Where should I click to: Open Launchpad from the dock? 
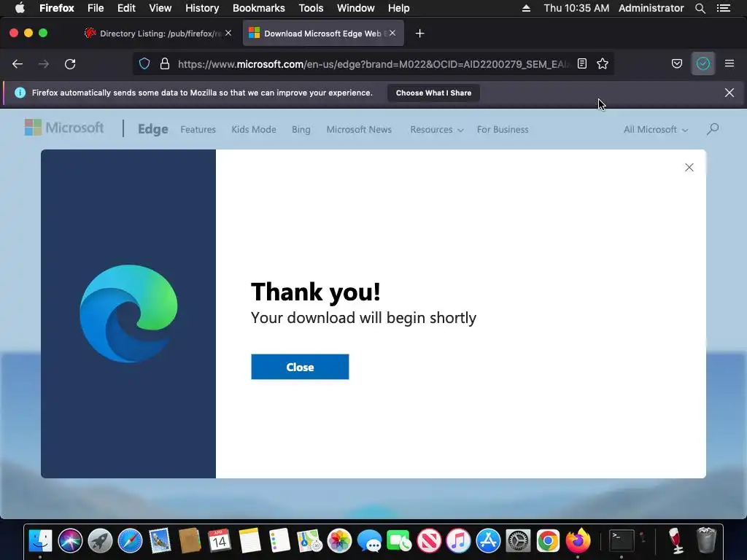100,541
